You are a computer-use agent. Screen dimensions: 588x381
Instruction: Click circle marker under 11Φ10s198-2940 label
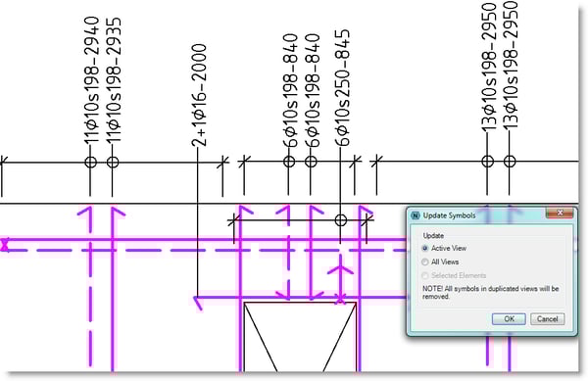tap(90, 163)
